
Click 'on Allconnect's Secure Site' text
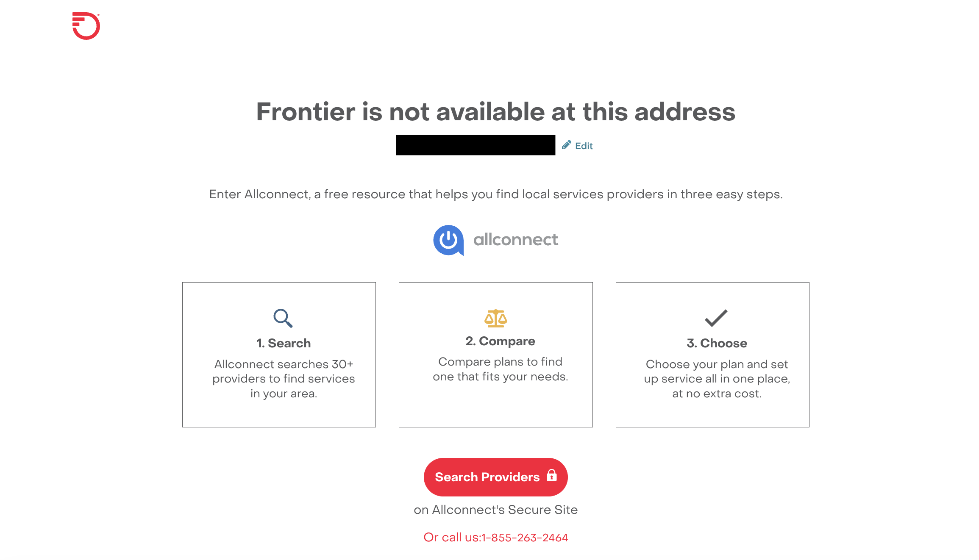(x=496, y=510)
